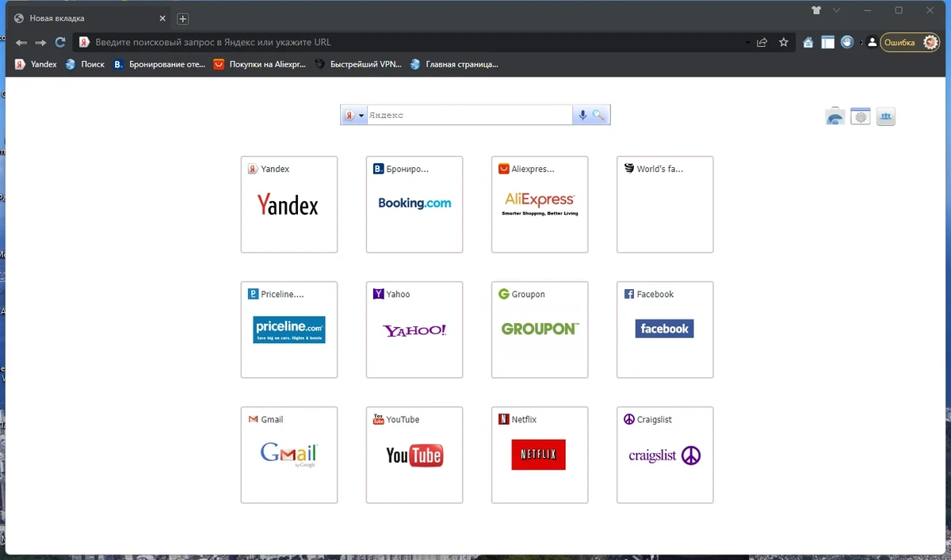
Task: Click the magnifying glass search icon
Action: pos(598,116)
